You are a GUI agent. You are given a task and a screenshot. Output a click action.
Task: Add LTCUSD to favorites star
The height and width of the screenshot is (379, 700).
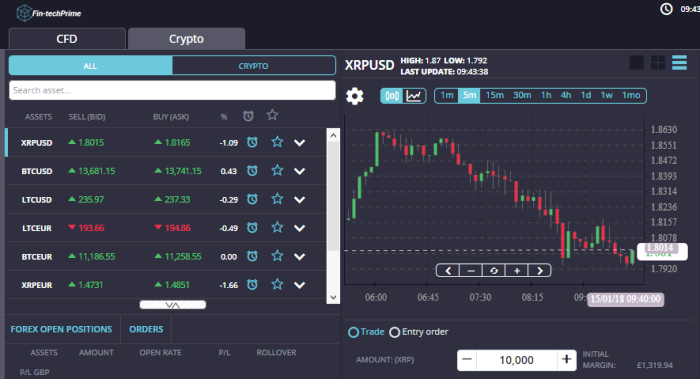coord(277,199)
